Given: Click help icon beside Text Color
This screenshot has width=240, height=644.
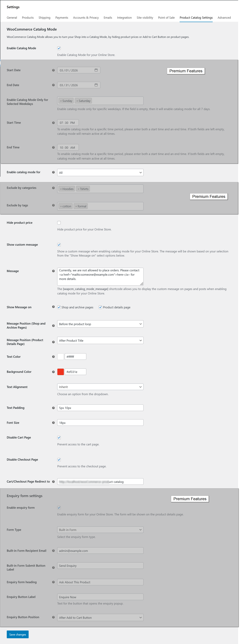Looking at the screenshot, I should pyautogui.click(x=53, y=357).
